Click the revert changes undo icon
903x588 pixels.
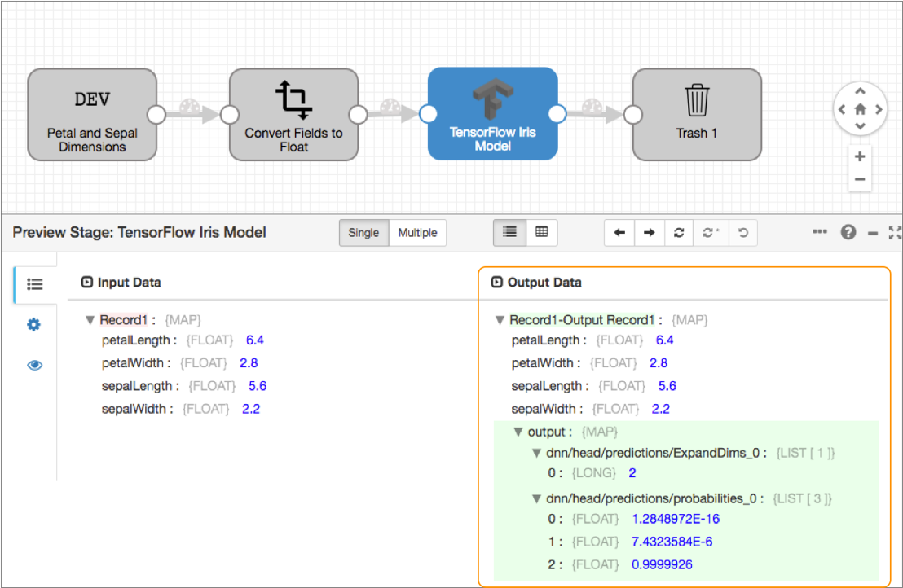[x=742, y=233]
